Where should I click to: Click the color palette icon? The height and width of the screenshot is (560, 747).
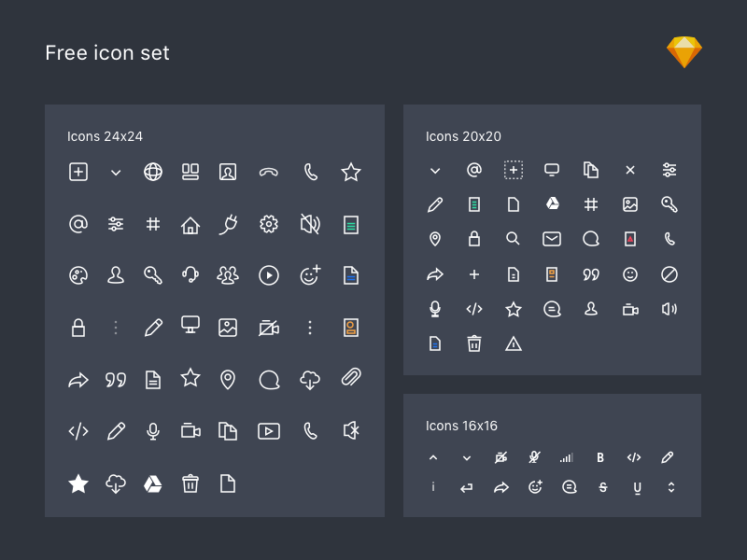point(78,274)
